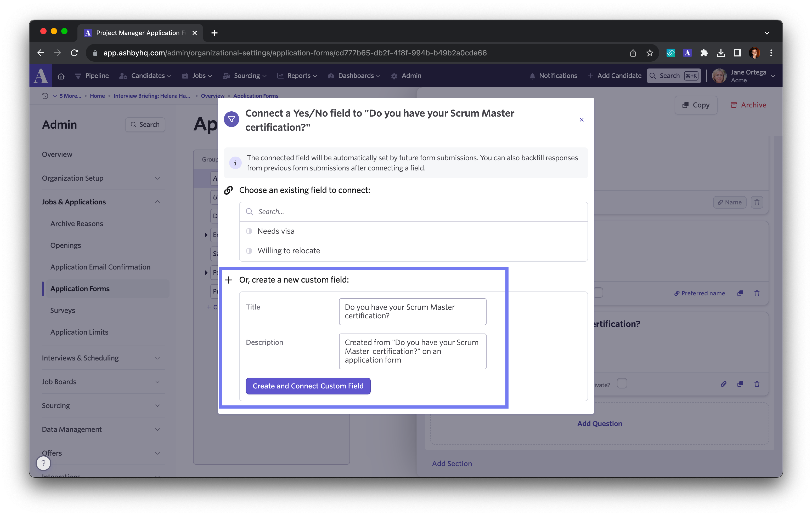Click the help question mark button
The image size is (812, 516).
pos(43,463)
